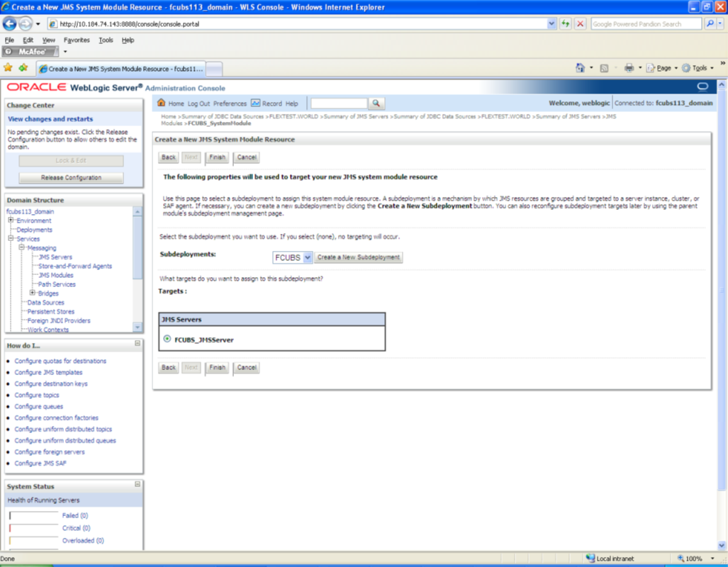
Task: Open the File menu
Action: pyautogui.click(x=9, y=40)
